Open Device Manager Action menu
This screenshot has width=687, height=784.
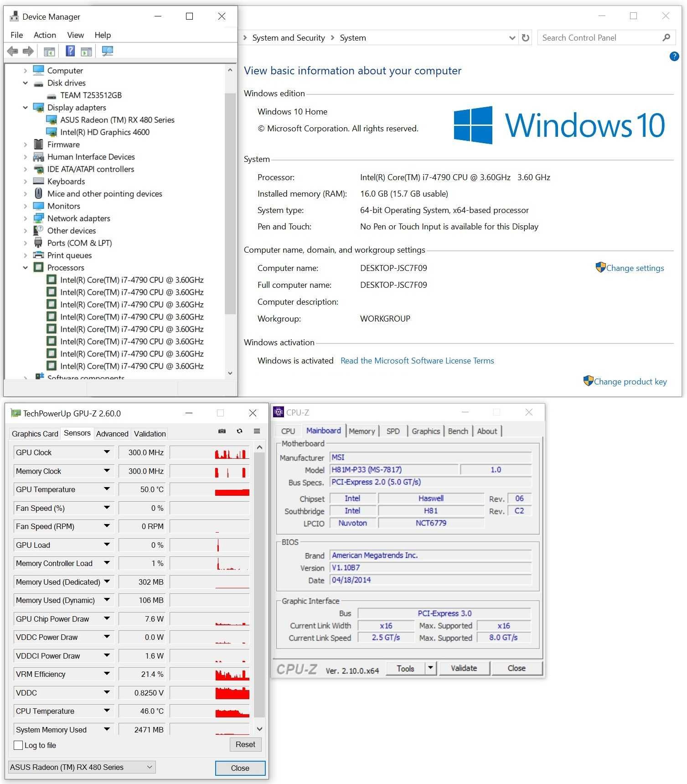[x=45, y=35]
